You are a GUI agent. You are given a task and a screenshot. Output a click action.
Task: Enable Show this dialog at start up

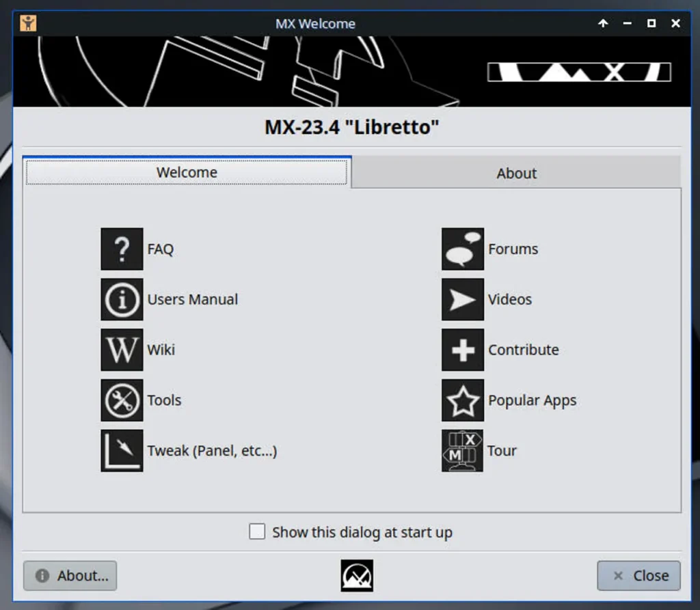click(x=257, y=531)
